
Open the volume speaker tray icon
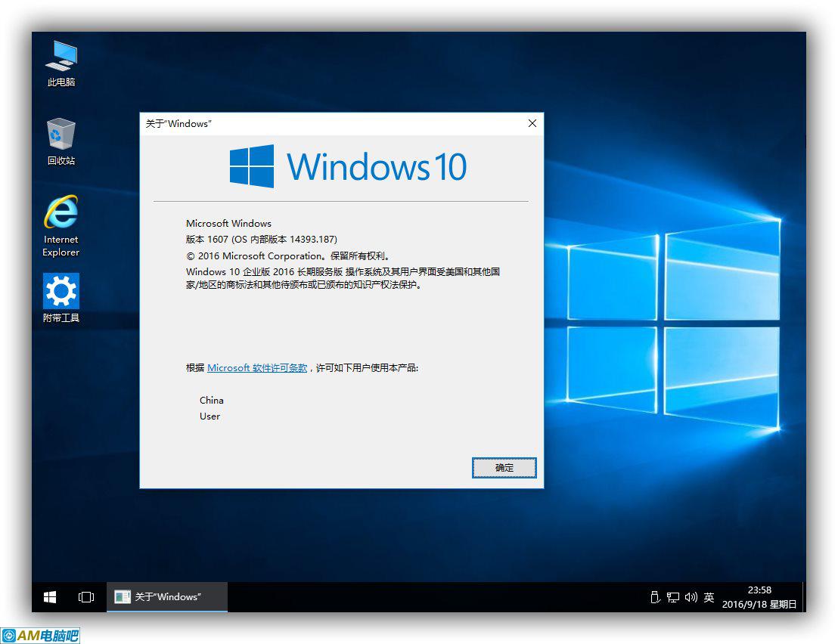(691, 597)
